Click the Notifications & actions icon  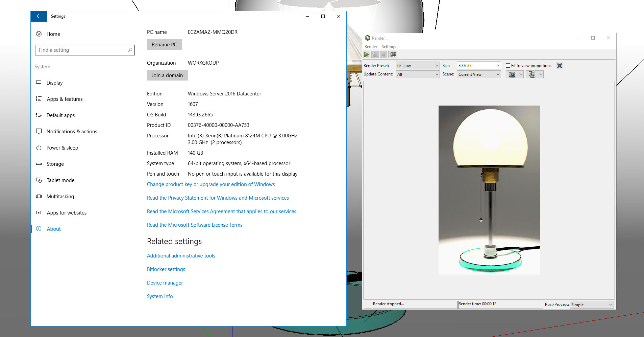[39, 131]
